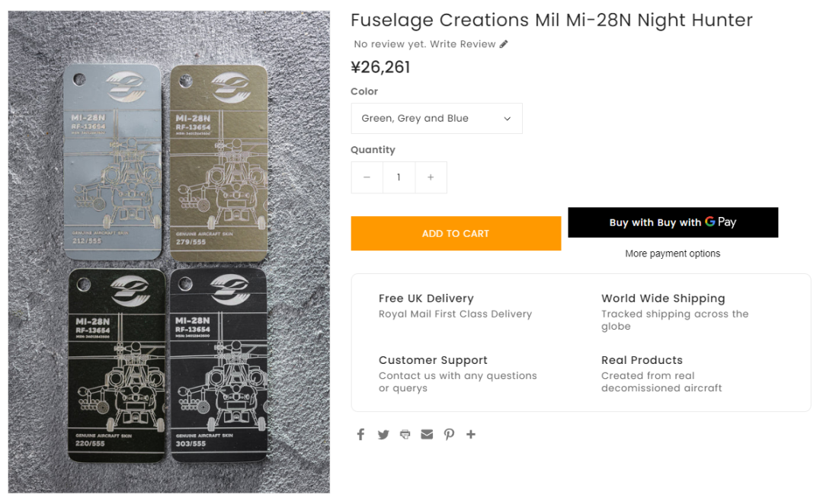Image resolution: width=823 pixels, height=504 pixels.
Task: Click the quantity number field
Action: (399, 177)
